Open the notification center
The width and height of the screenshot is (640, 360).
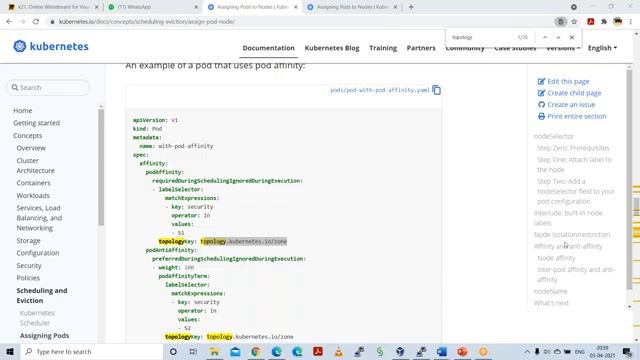[627, 351]
